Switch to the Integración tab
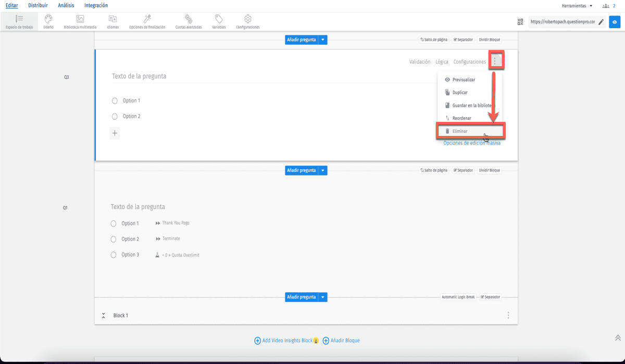The height and width of the screenshot is (364, 625). (x=96, y=5)
